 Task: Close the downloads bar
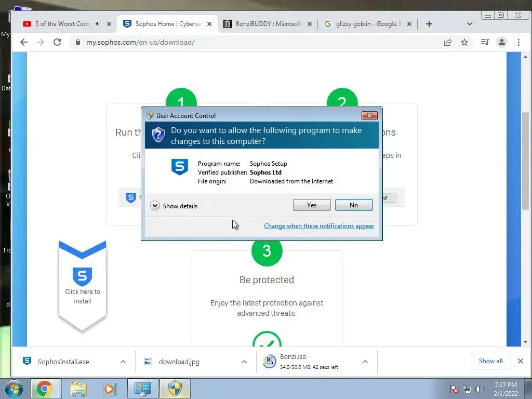coord(521,361)
